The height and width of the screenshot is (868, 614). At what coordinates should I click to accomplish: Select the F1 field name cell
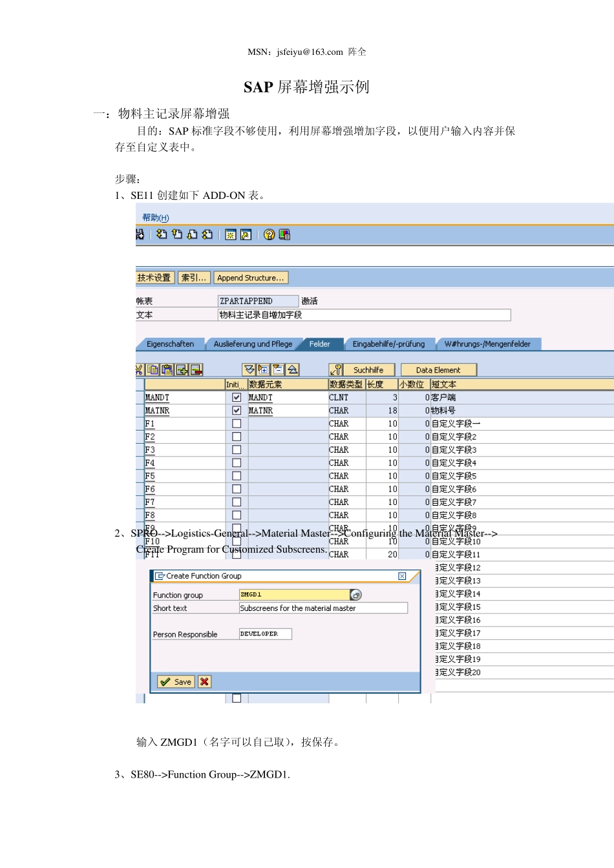click(x=184, y=424)
